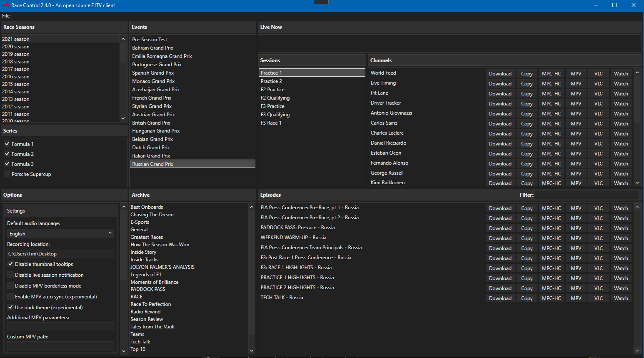Open the Default audio language dropdown
644x358 pixels.
pyautogui.click(x=60, y=233)
